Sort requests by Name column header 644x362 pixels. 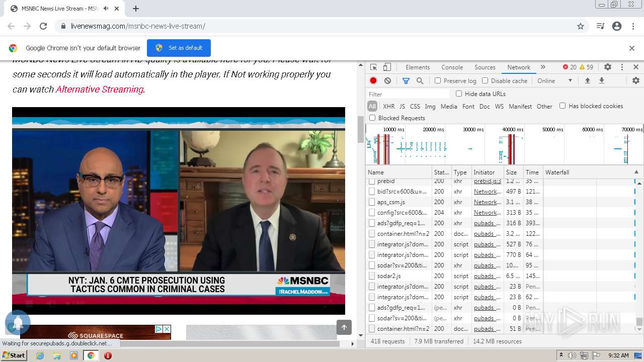point(398,172)
